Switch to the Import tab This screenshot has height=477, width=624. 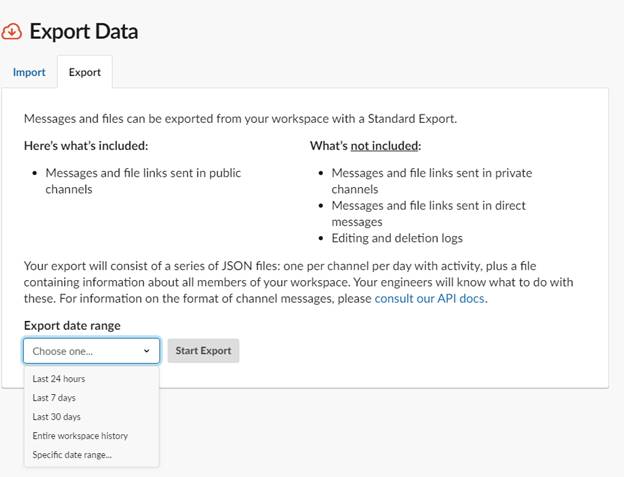point(29,72)
